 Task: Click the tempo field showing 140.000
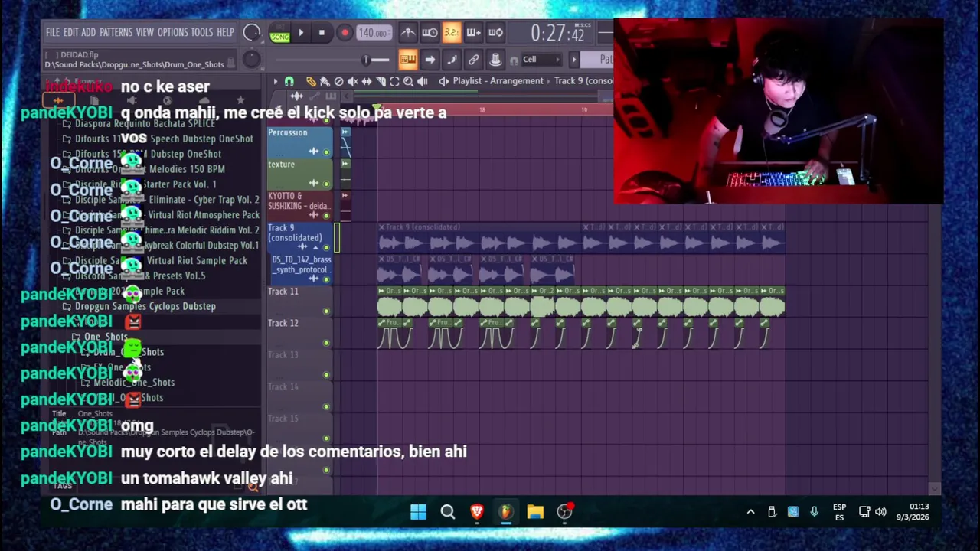coord(373,33)
